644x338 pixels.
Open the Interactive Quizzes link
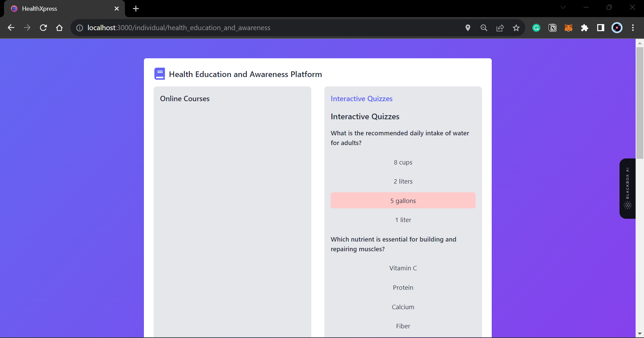tap(362, 99)
